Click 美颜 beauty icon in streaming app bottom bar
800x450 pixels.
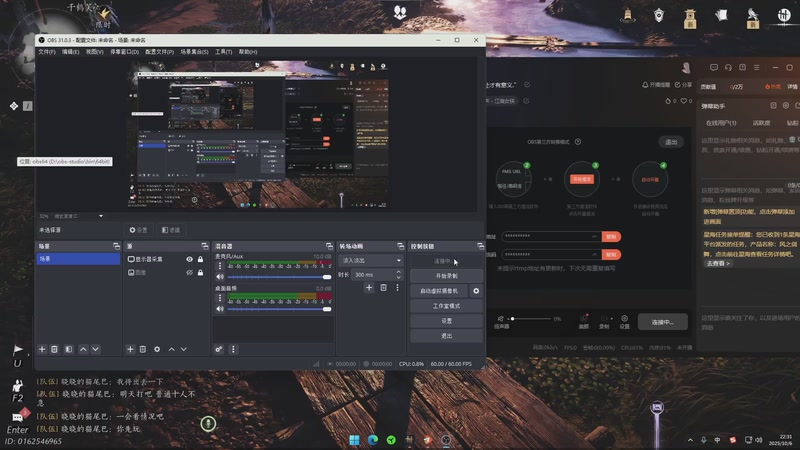click(x=584, y=321)
